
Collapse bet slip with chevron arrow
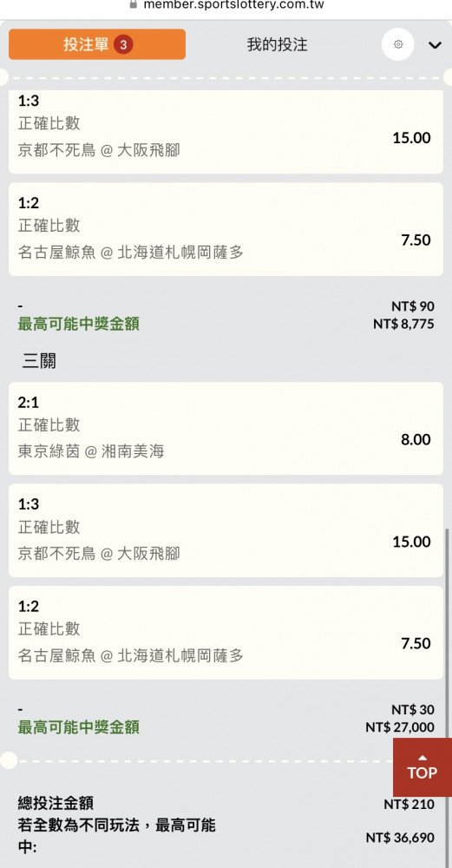click(435, 45)
